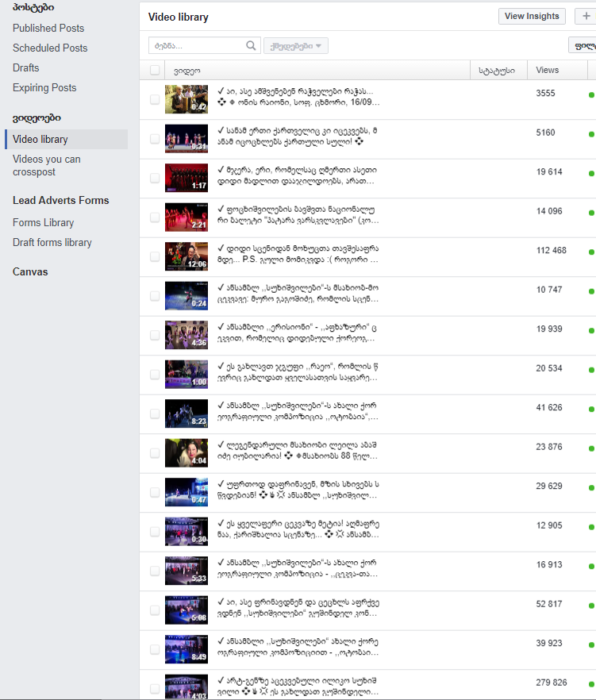Open thumbnail of the 1:17 video
Screen dimensions: 596x700
tap(186, 178)
